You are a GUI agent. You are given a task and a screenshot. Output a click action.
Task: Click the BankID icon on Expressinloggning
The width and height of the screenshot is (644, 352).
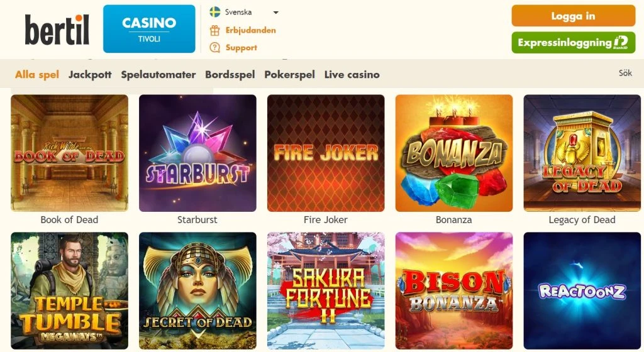point(621,42)
